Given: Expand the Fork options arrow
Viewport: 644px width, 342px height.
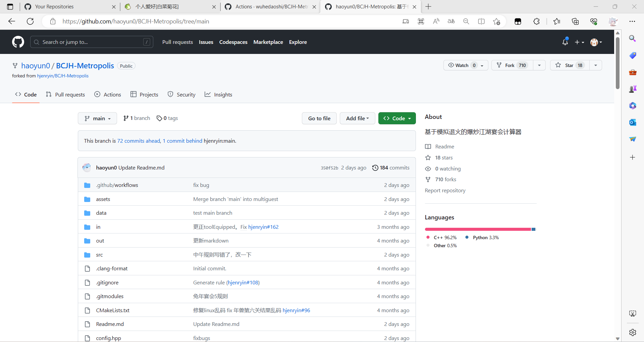Looking at the screenshot, I should coord(539,65).
